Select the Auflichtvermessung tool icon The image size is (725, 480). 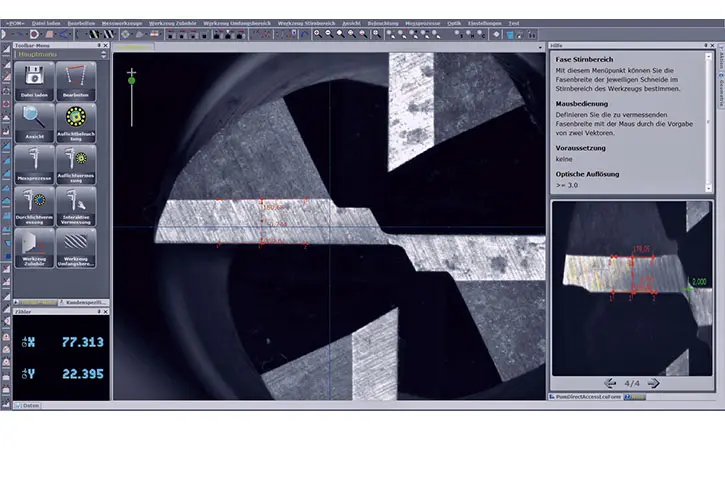(76, 160)
